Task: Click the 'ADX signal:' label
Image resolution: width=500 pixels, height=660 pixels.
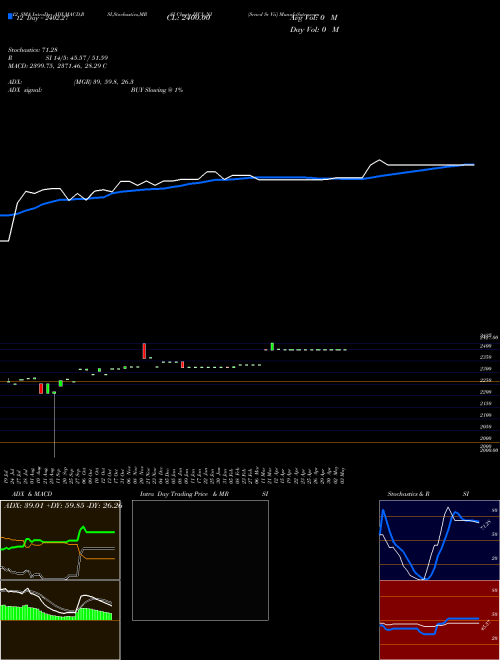Action: point(25,90)
